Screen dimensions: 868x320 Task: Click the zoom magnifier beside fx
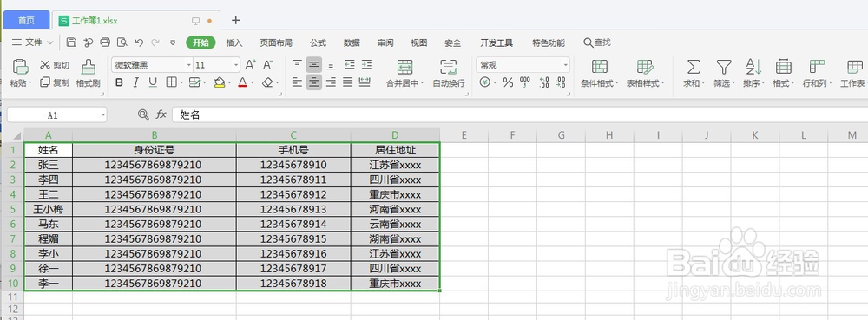pos(143,114)
